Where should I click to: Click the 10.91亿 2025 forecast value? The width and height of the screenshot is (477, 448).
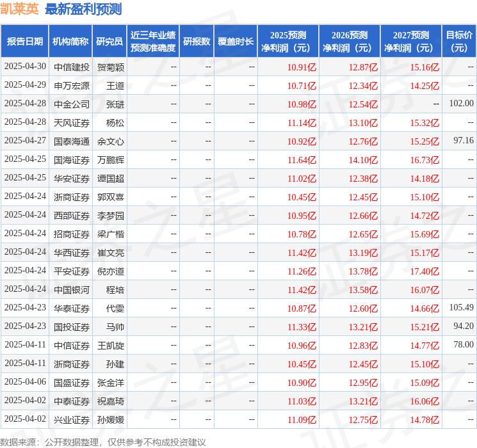click(302, 67)
